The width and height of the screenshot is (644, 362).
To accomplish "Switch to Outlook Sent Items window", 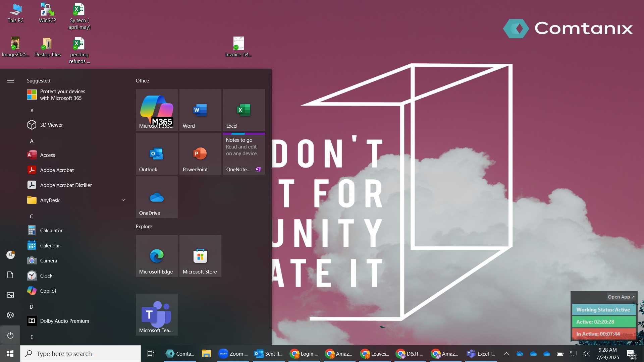I will (269, 354).
